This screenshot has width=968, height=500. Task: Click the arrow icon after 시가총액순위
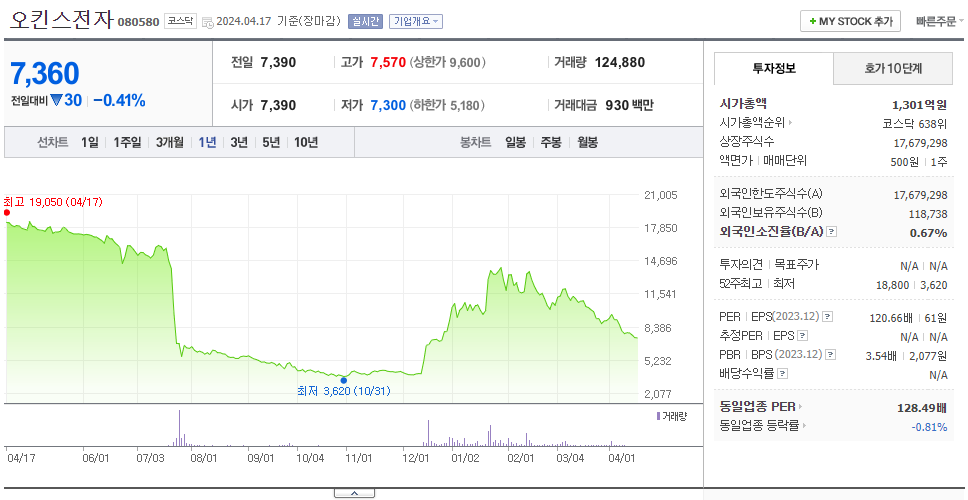point(790,123)
